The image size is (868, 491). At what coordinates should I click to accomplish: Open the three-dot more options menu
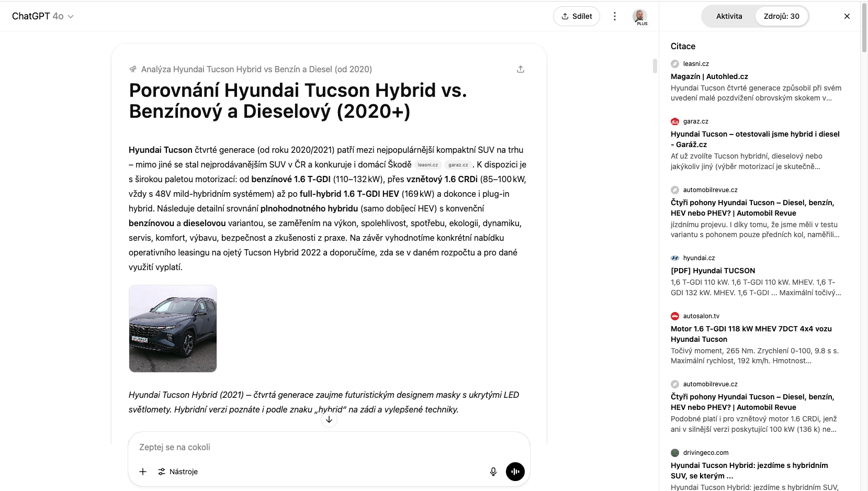615,16
